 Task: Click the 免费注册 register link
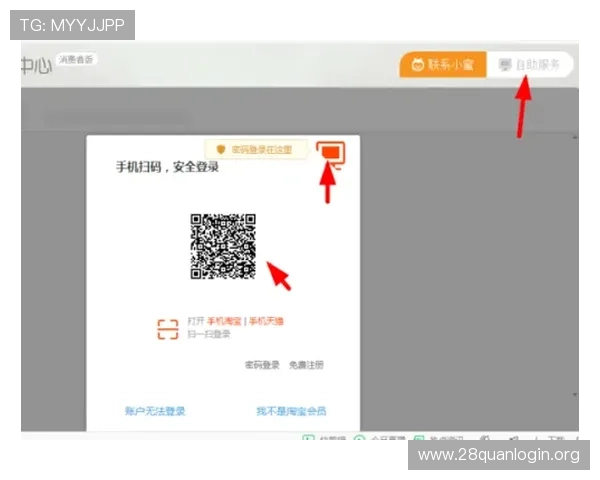point(306,365)
